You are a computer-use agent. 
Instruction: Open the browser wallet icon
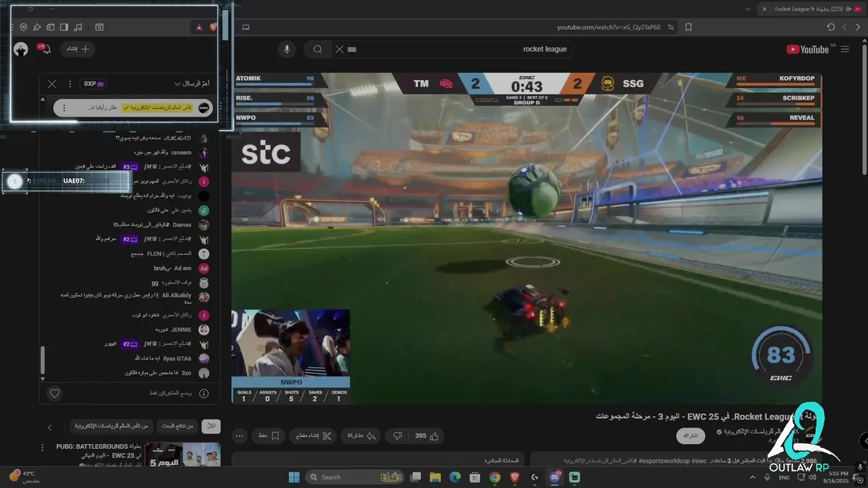50,27
